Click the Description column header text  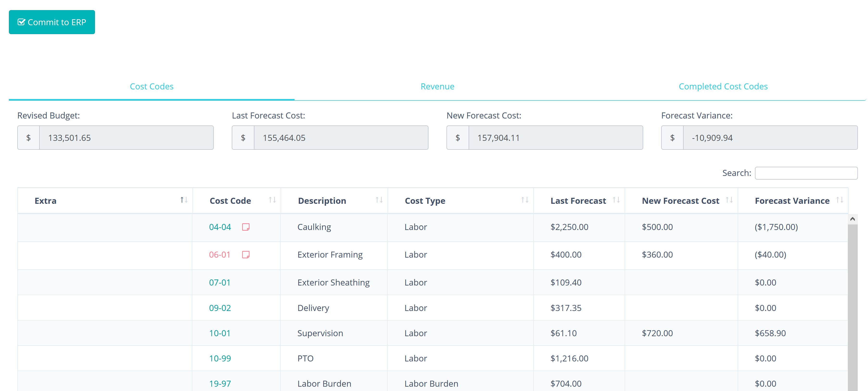[322, 201]
